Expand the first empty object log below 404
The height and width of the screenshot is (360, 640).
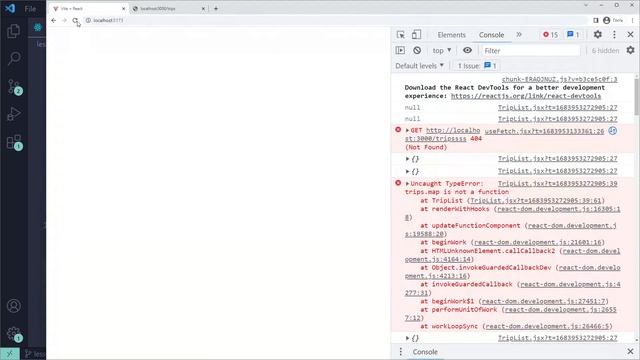coord(407,159)
